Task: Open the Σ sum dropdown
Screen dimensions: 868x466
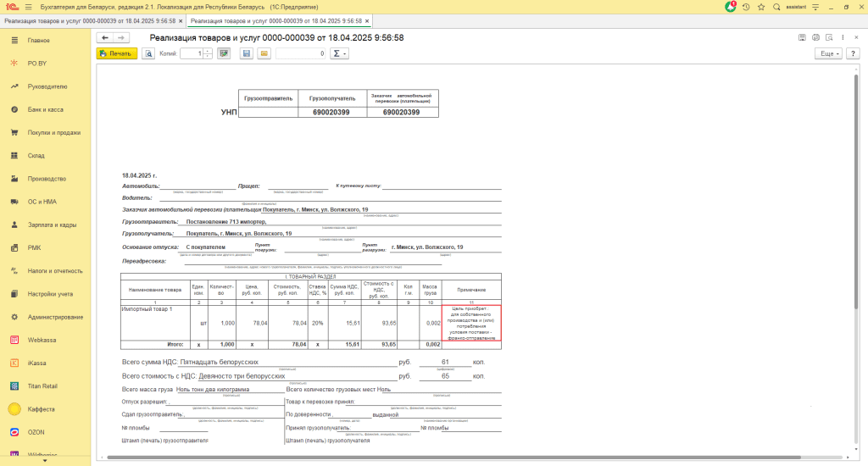Action: pyautogui.click(x=339, y=53)
